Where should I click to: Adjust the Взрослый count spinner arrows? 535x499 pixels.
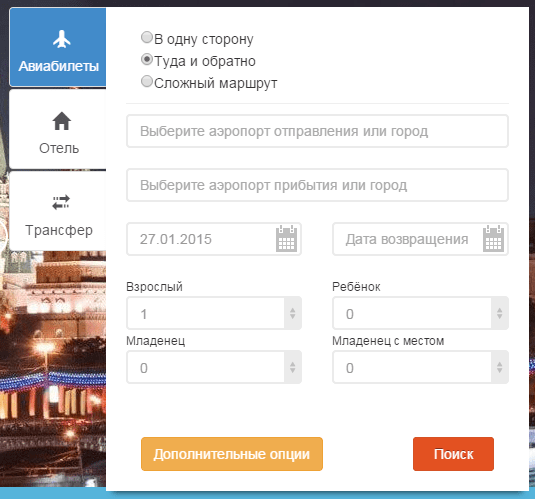pos(293,313)
